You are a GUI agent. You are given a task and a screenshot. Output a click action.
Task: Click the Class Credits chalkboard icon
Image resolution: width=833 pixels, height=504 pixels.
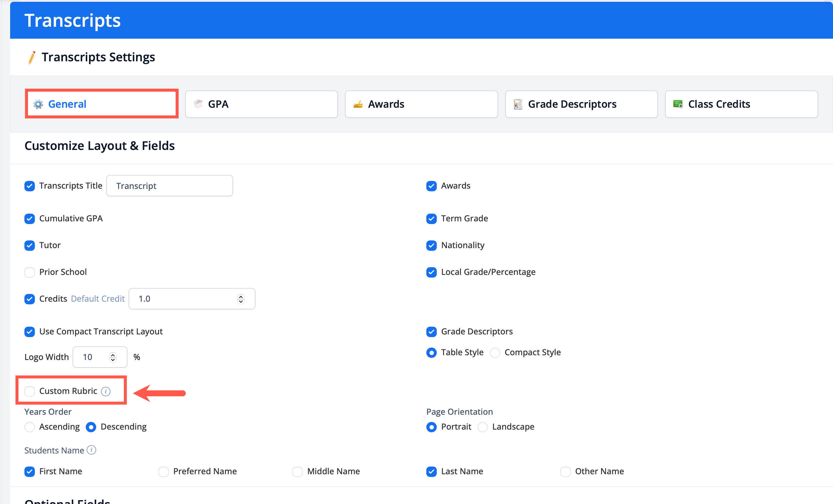tap(678, 104)
